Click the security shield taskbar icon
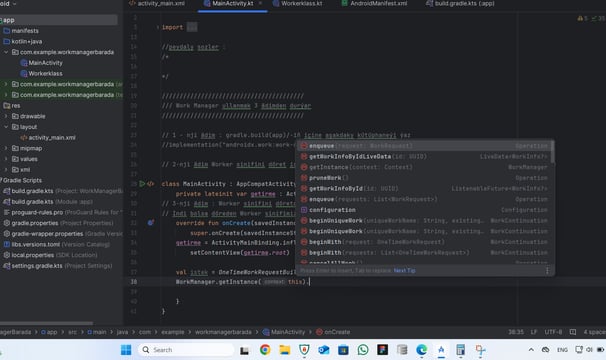Screen dimensions: 606x360 tap(304, 350)
